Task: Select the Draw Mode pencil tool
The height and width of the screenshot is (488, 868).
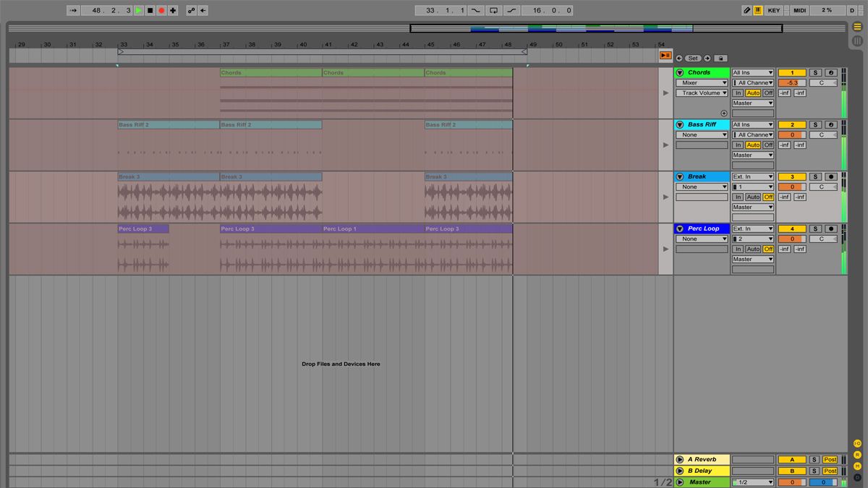Action: tap(747, 10)
